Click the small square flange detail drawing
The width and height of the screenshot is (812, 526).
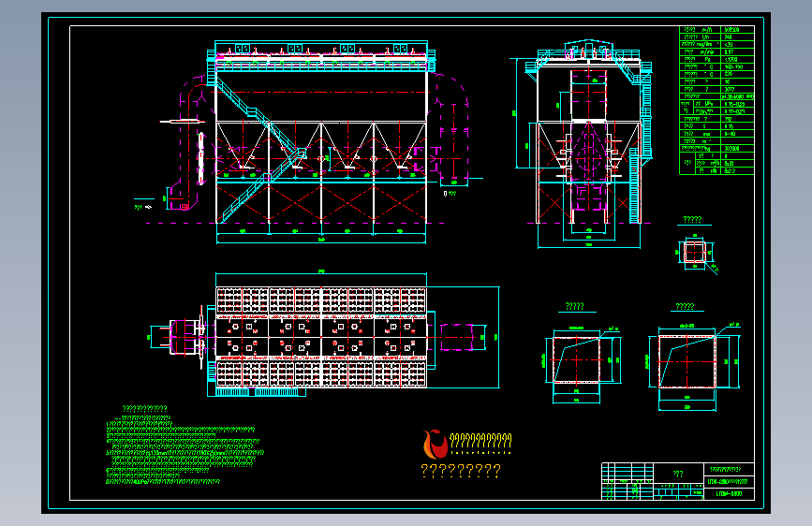pyautogui.click(x=696, y=254)
